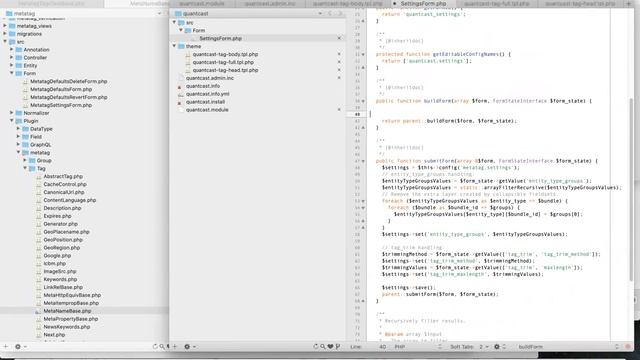Toggle fold at getEditableConfigNames function line
Screen dimensions: 640x360
[x=363, y=54]
